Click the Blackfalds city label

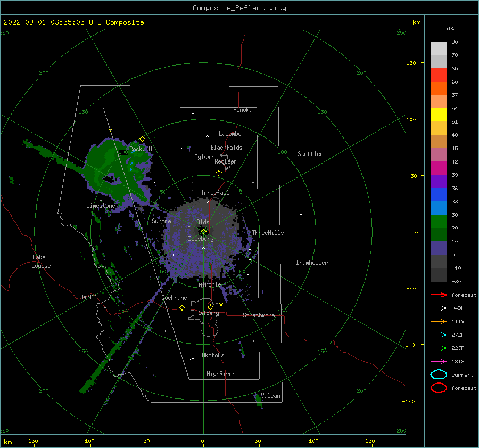coord(226,148)
